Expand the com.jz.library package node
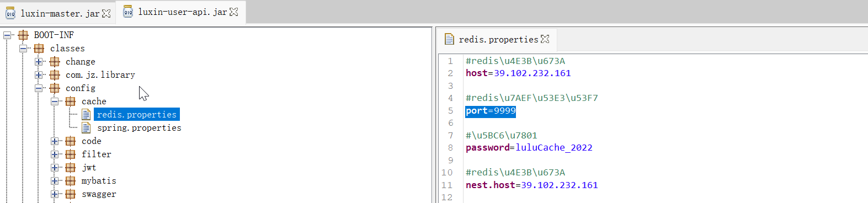The height and width of the screenshot is (203, 868). click(x=39, y=75)
